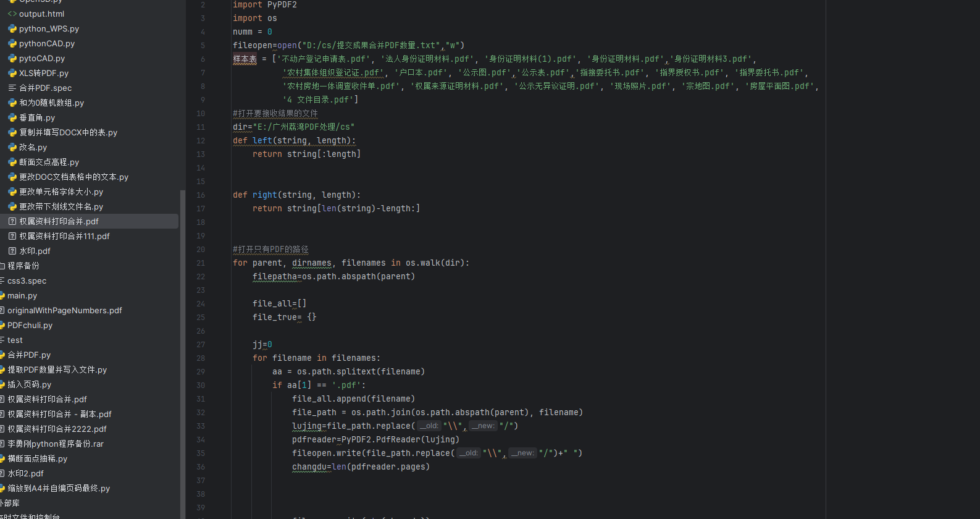This screenshot has height=519, width=980.
Task: Open 横断面点抽稀.py file
Action: click(37, 458)
